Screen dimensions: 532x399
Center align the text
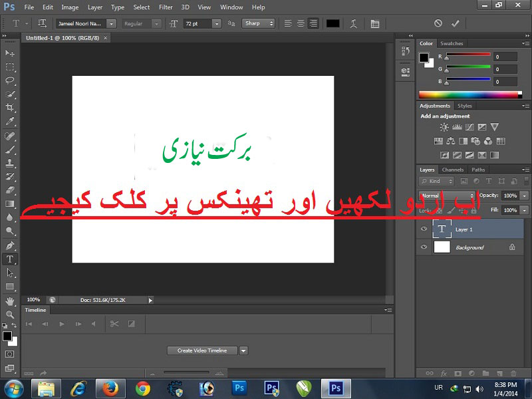(x=301, y=23)
